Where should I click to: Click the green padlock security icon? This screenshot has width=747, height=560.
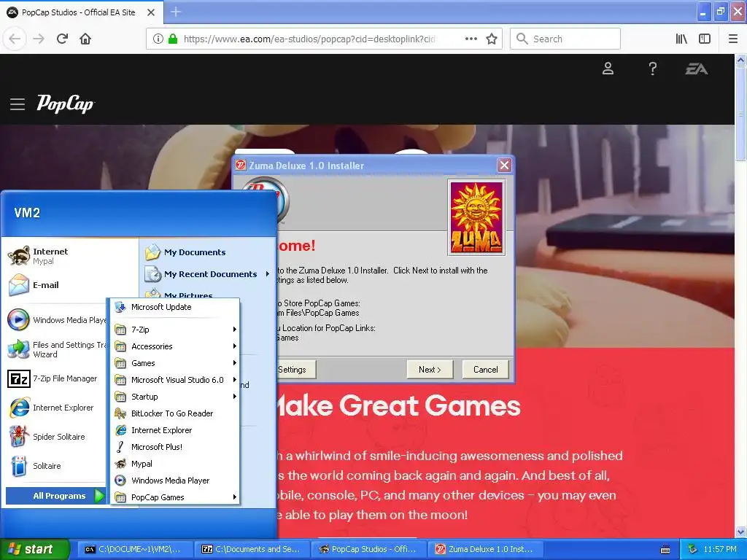173,39
